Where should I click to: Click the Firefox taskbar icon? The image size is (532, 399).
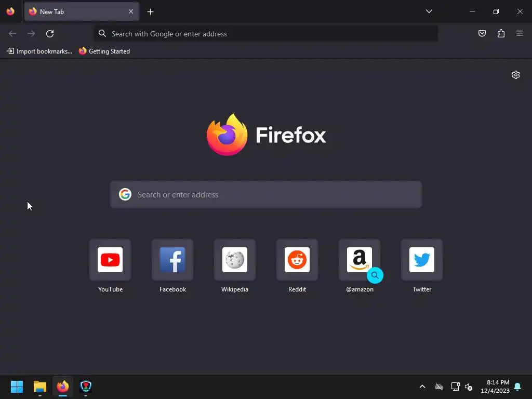tap(63, 387)
